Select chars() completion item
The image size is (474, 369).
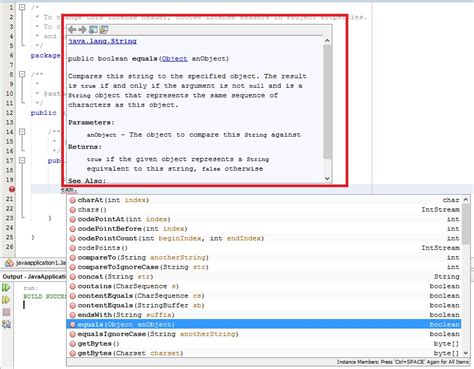[x=264, y=210]
